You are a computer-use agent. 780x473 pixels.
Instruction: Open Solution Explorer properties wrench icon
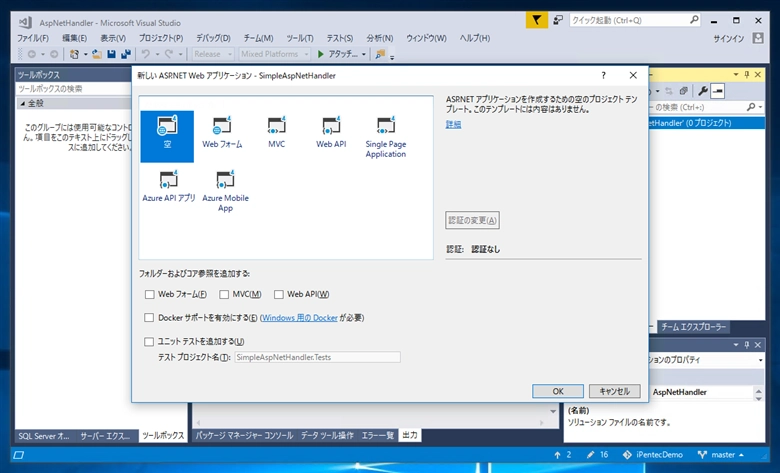pyautogui.click(x=703, y=91)
